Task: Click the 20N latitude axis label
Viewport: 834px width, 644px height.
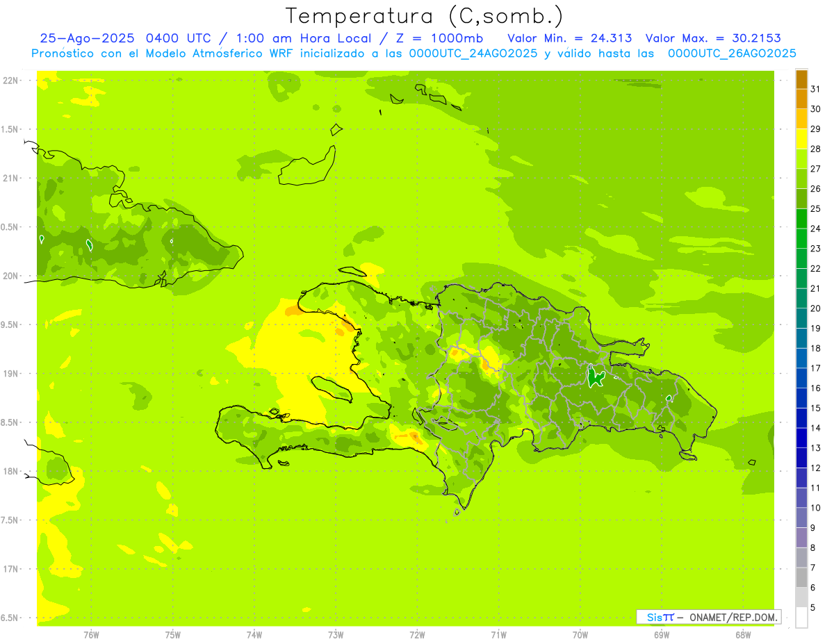Action: pos(12,276)
